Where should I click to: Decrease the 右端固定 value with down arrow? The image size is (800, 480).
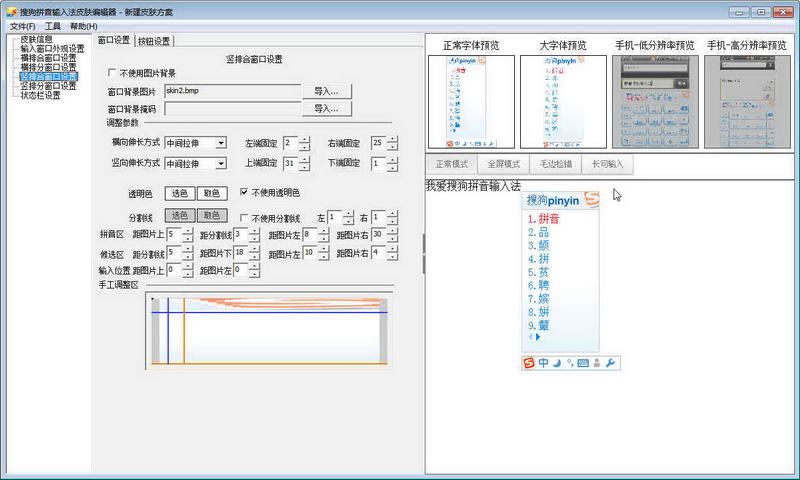pos(392,147)
